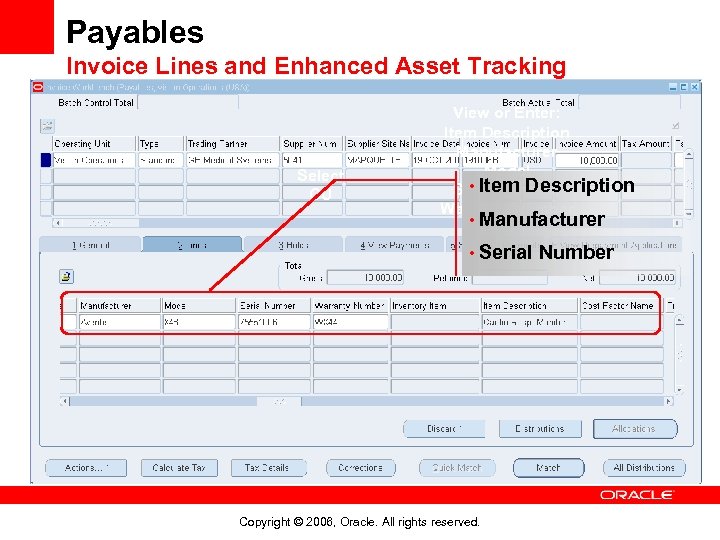Image resolution: width=720 pixels, height=540 pixels.
Task: Minimize the invoice workbench window
Action: tap(673, 87)
